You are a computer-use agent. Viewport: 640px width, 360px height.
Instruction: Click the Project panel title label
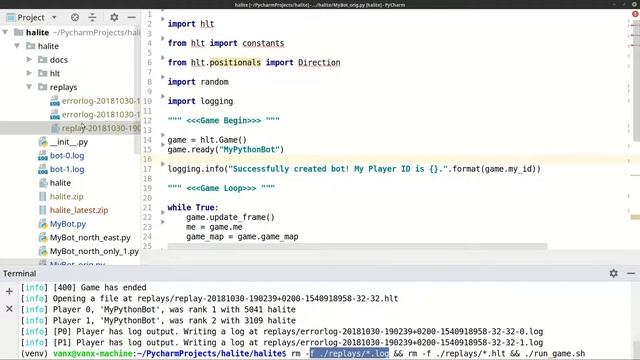point(31,18)
